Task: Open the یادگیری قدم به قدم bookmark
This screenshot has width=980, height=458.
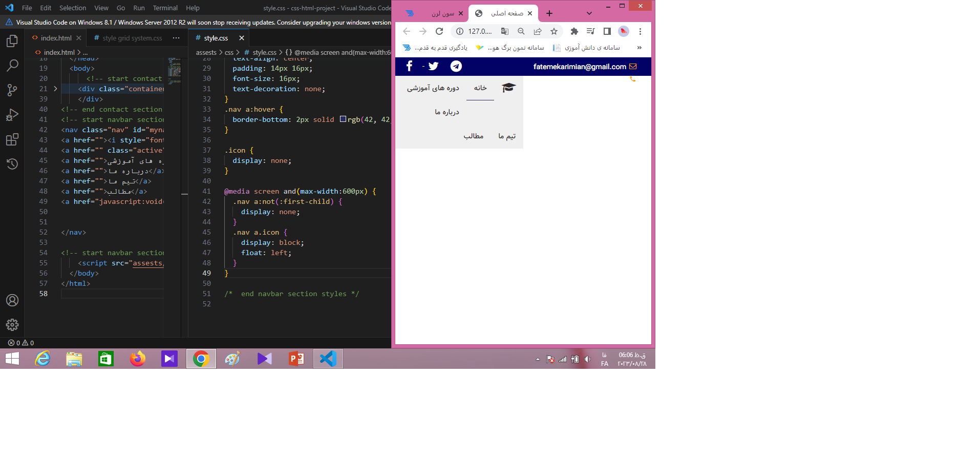Action: point(435,48)
